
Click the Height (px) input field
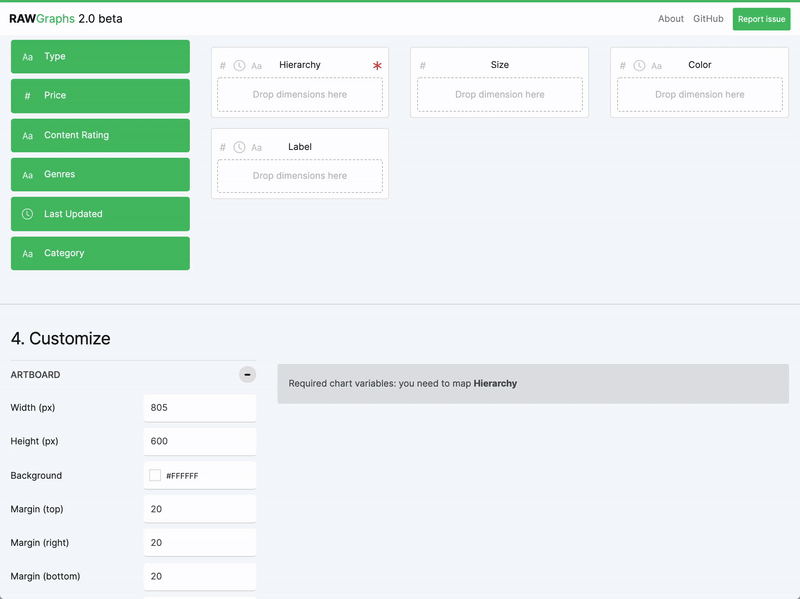click(200, 441)
